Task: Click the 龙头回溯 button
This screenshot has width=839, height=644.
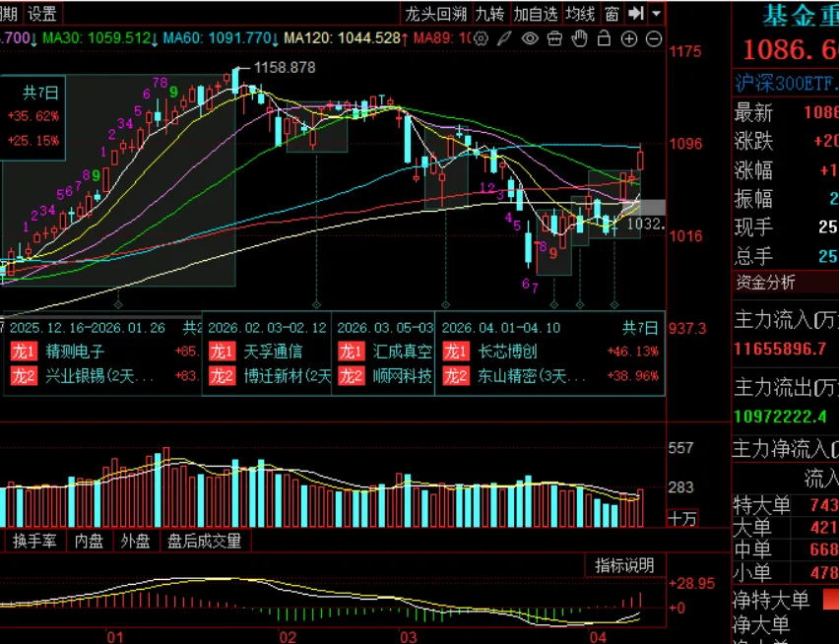Action: click(x=435, y=14)
